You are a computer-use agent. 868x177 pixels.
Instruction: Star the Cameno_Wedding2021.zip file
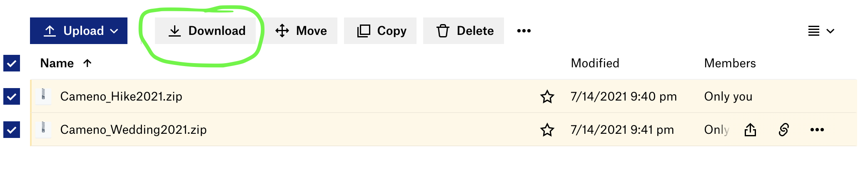coord(547,130)
